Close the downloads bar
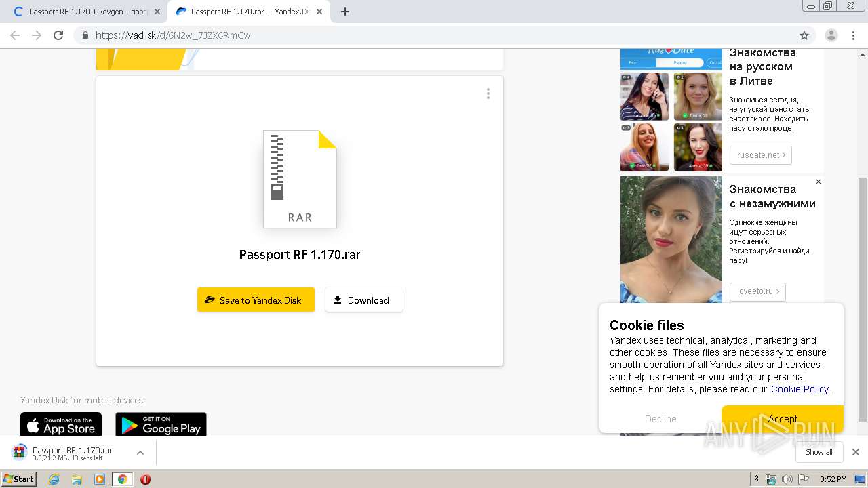Image resolution: width=868 pixels, height=488 pixels. [856, 452]
